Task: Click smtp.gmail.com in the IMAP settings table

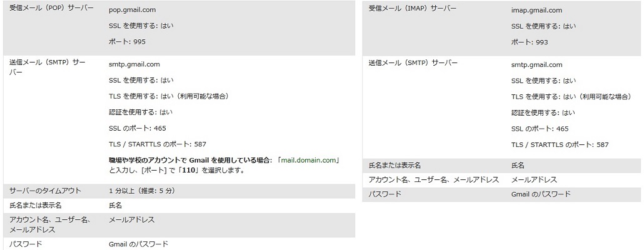Action: [x=536, y=64]
